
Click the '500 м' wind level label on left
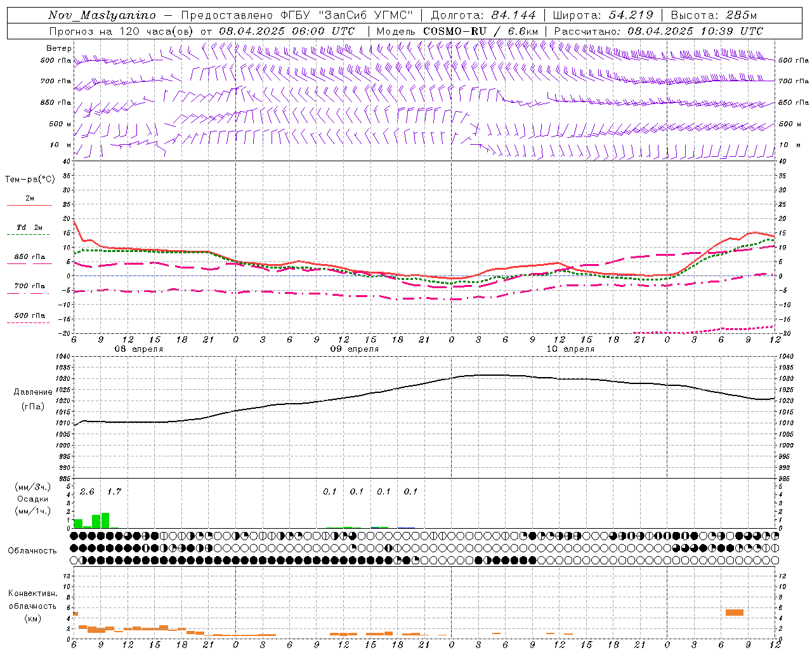point(60,124)
